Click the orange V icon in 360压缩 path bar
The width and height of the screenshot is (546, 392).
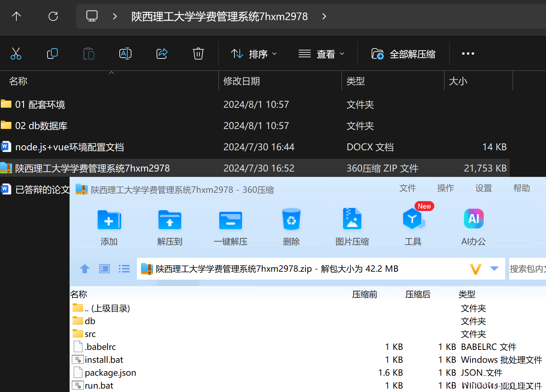[476, 269]
